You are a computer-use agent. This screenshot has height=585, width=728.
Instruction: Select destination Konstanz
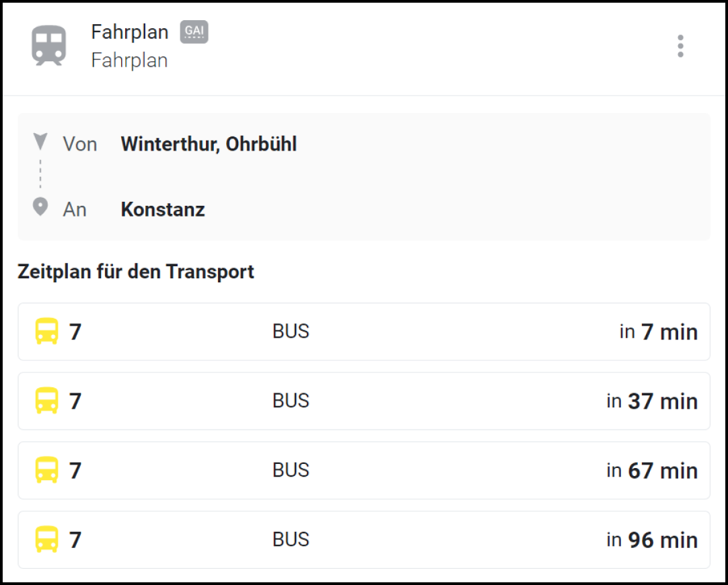(x=163, y=210)
